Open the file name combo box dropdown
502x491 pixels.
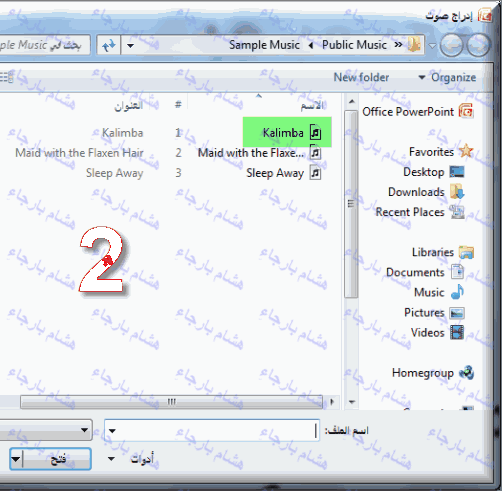pyautogui.click(x=112, y=431)
